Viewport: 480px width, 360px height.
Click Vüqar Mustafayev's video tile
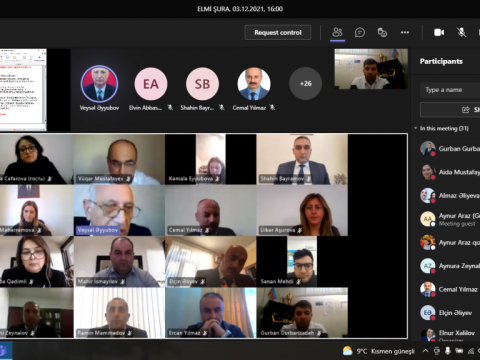119,159
